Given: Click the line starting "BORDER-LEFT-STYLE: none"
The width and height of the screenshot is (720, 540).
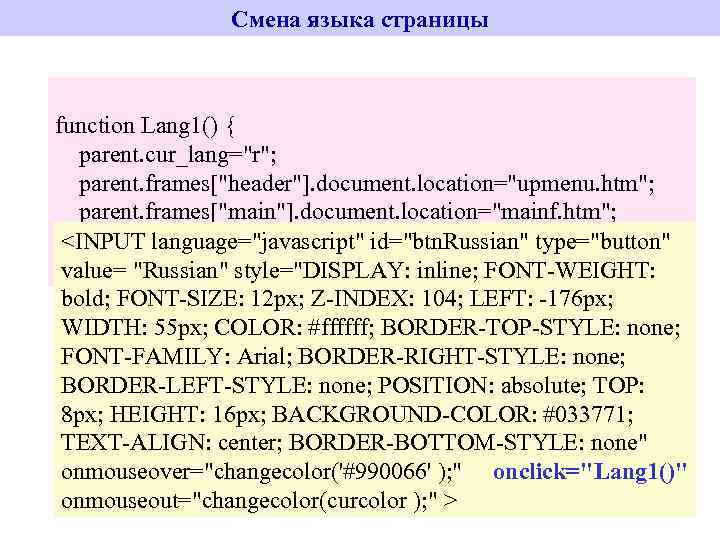Looking at the screenshot, I should (x=352, y=385).
